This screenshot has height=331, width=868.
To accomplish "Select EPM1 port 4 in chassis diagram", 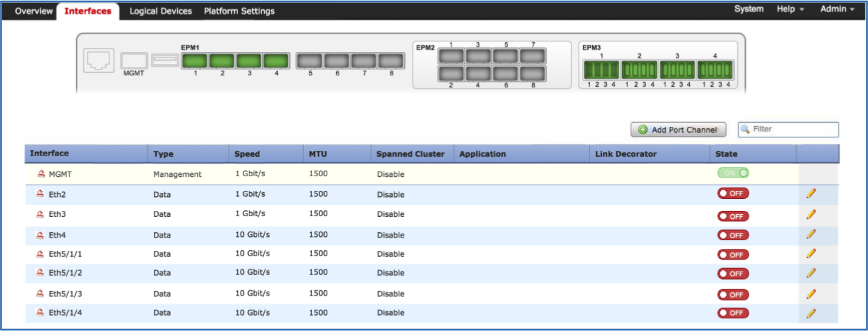I will click(x=275, y=61).
